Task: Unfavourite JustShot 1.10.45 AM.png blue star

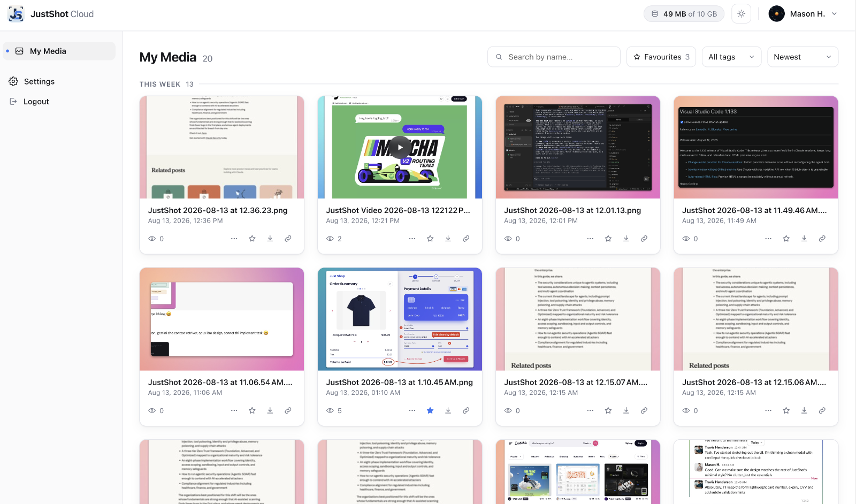Action: [430, 410]
